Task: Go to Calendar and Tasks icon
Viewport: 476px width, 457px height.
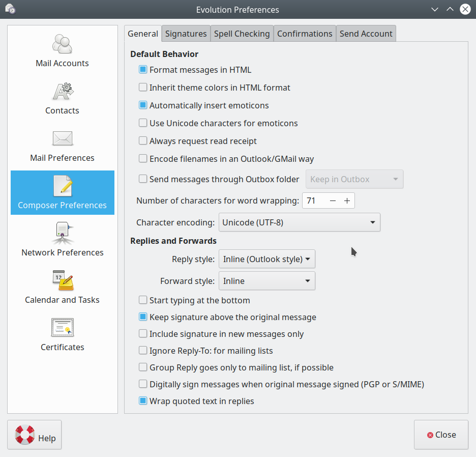Action: click(x=62, y=280)
